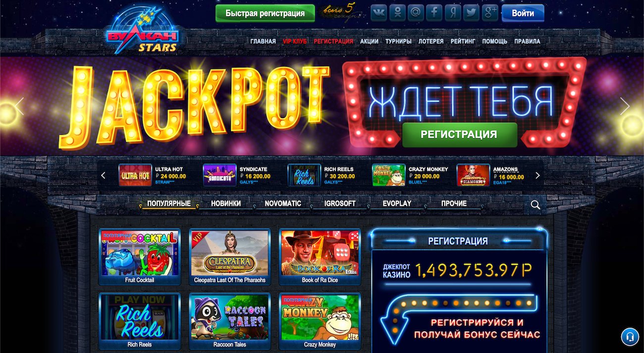Click the Быстрая регистрация green button
This screenshot has height=353, width=644.
tap(265, 13)
